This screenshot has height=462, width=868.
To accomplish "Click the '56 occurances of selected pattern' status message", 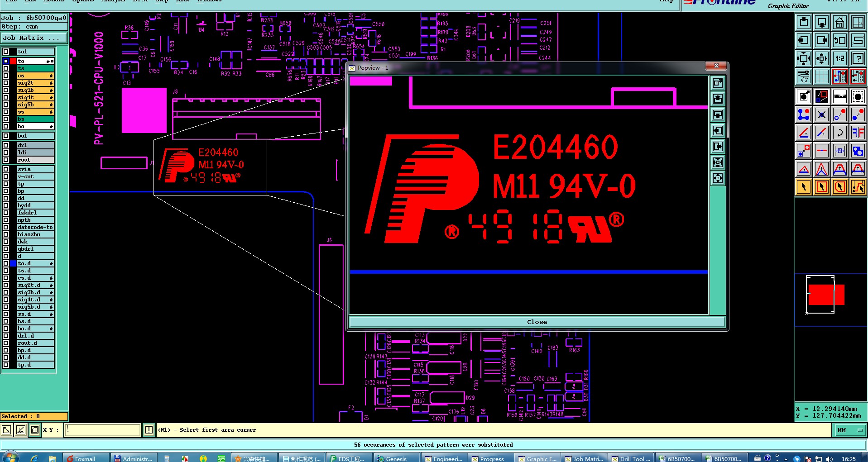I will (x=433, y=445).
